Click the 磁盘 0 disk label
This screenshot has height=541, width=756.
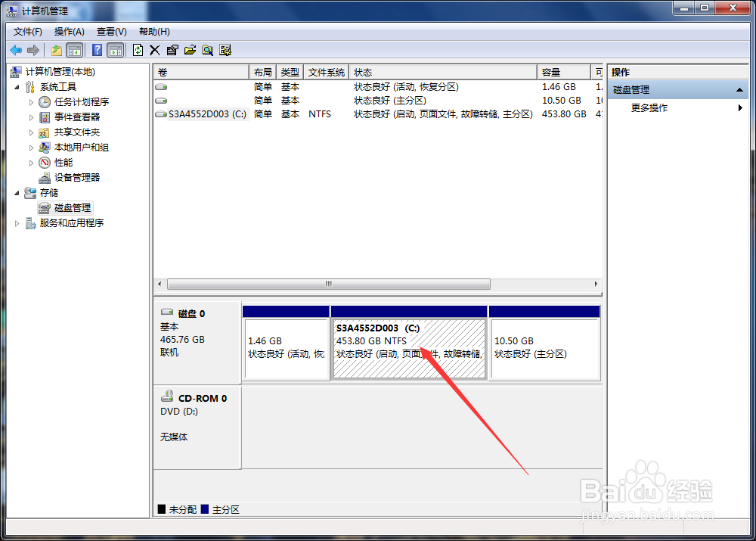tap(191, 314)
